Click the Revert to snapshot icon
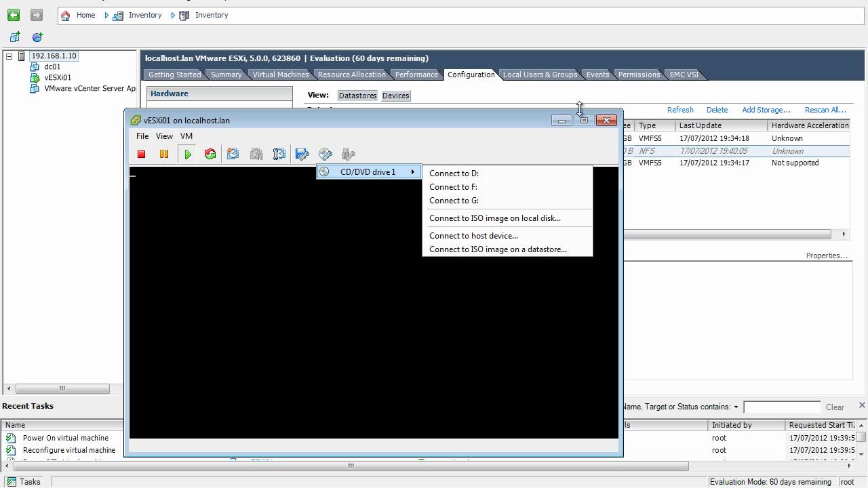This screenshot has width=868, height=488. (256, 155)
